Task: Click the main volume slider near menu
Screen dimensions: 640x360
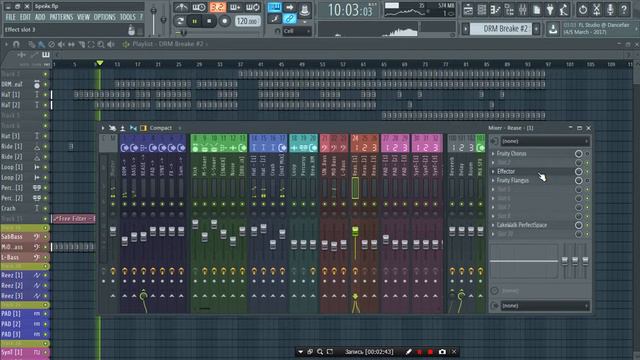Action: (x=154, y=12)
